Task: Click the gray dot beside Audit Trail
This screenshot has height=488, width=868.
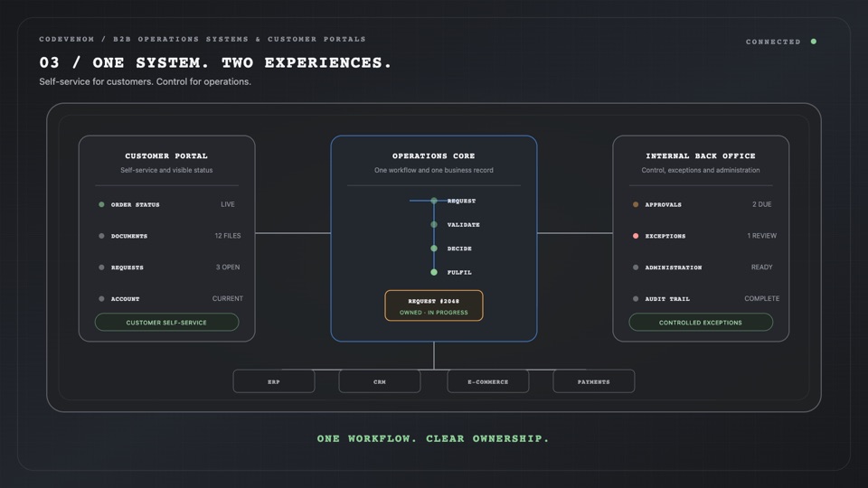Action: click(x=636, y=299)
